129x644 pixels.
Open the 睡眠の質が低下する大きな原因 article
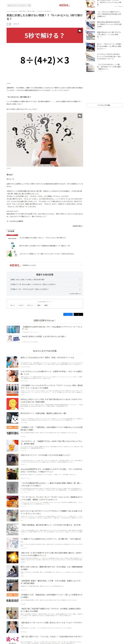(51, 568)
